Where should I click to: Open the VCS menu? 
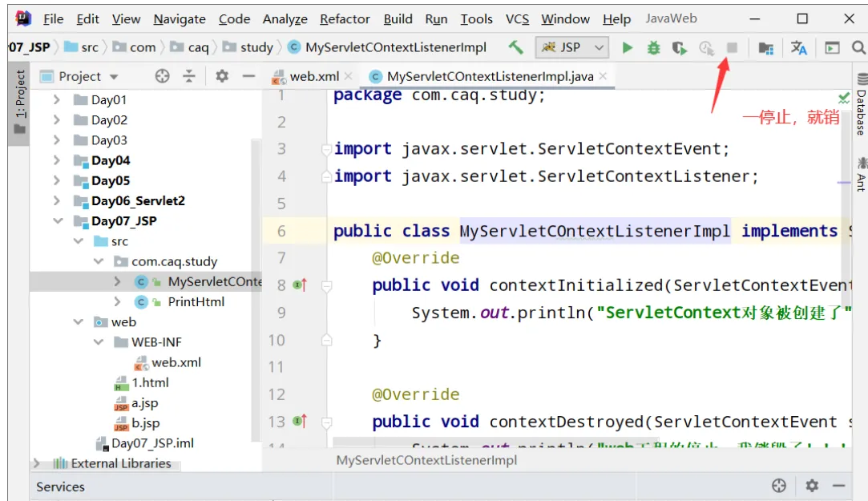click(x=517, y=19)
